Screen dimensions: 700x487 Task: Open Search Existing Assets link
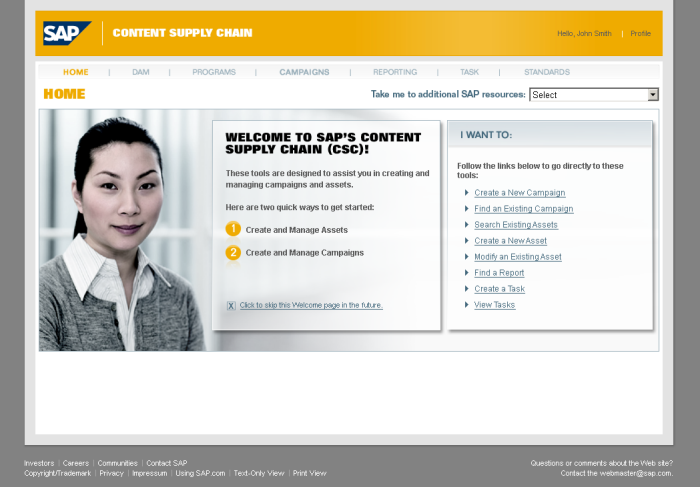pos(516,225)
